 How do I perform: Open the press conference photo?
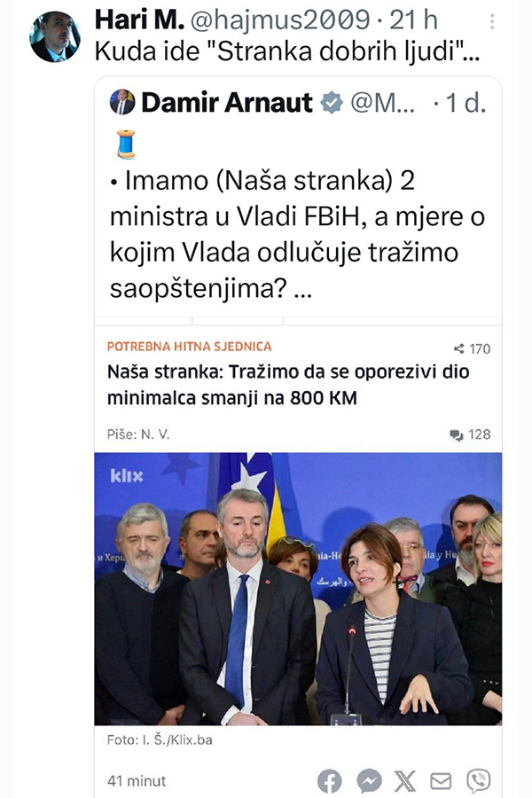coord(298,589)
